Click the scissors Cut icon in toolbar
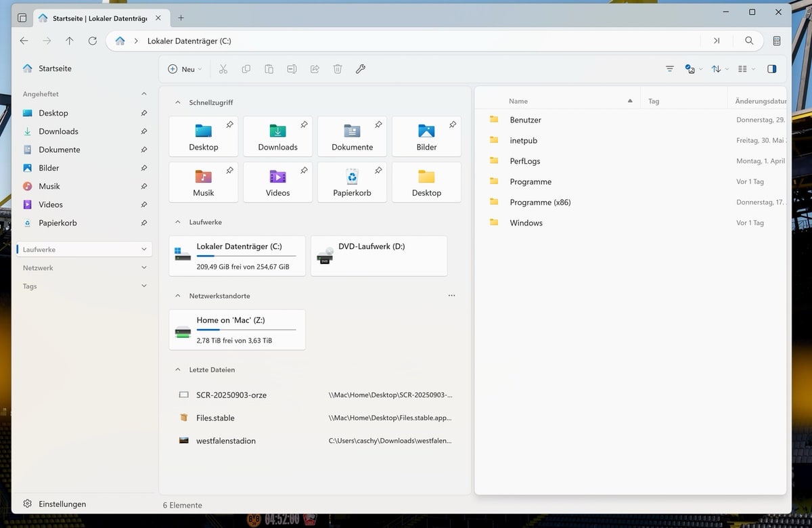The height and width of the screenshot is (528, 812). 223,69
